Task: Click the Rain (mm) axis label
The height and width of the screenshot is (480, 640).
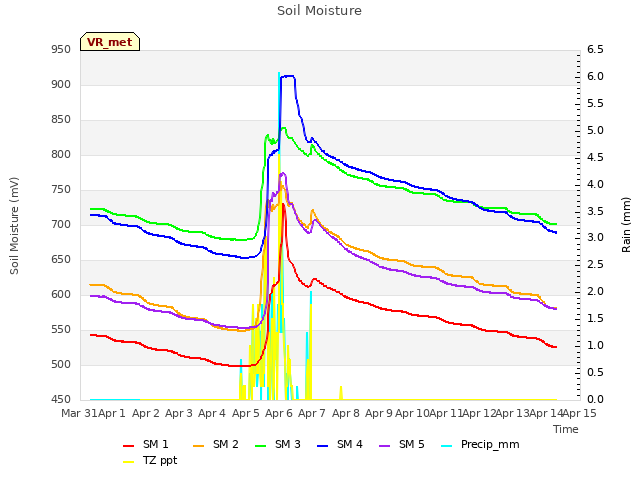Action: (x=626, y=225)
